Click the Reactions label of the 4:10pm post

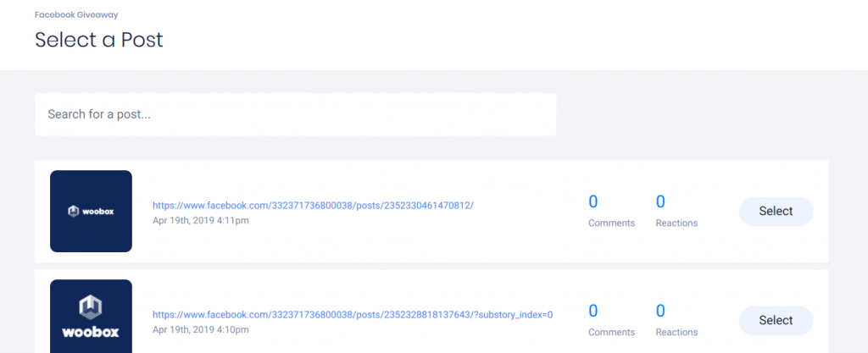coord(676,332)
